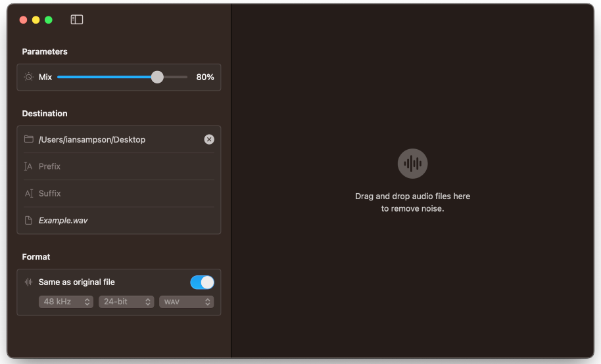Click the Destination section heading

pos(45,114)
